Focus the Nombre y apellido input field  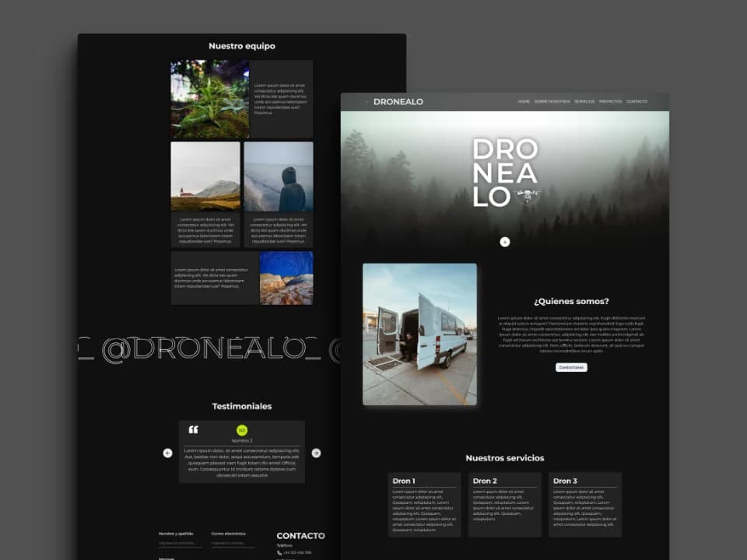point(180,544)
